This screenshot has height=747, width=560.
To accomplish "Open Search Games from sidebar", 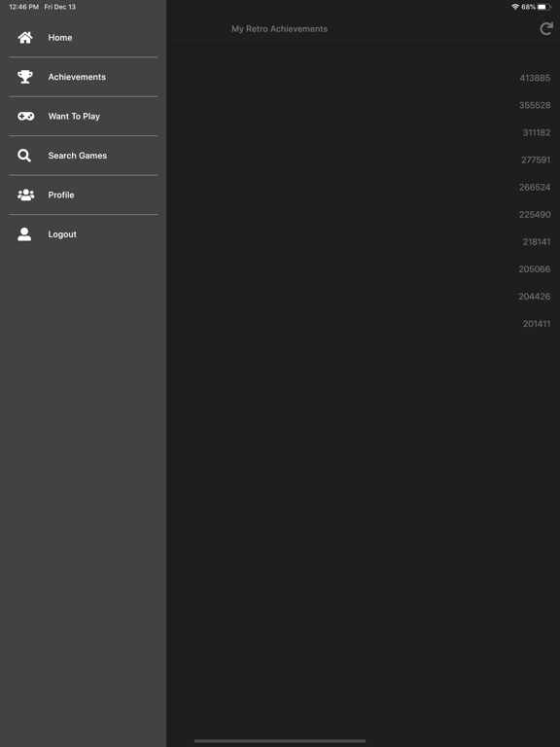I will point(83,156).
